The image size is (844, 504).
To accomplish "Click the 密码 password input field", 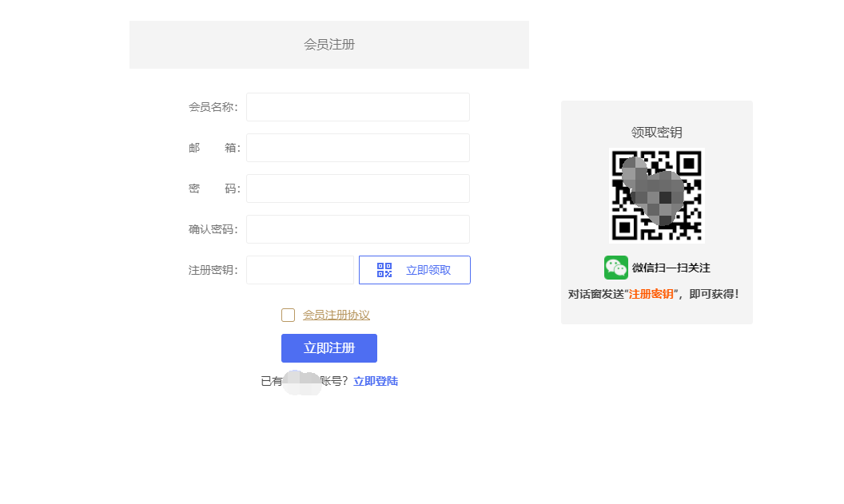I will tap(357, 188).
